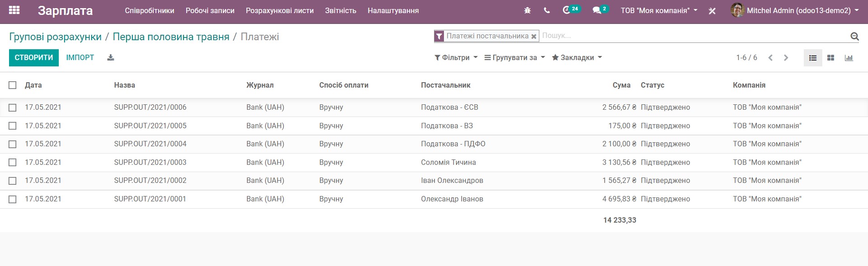Click the 175,00 ₴ amount cell
This screenshot has width=868, height=266.
point(622,126)
